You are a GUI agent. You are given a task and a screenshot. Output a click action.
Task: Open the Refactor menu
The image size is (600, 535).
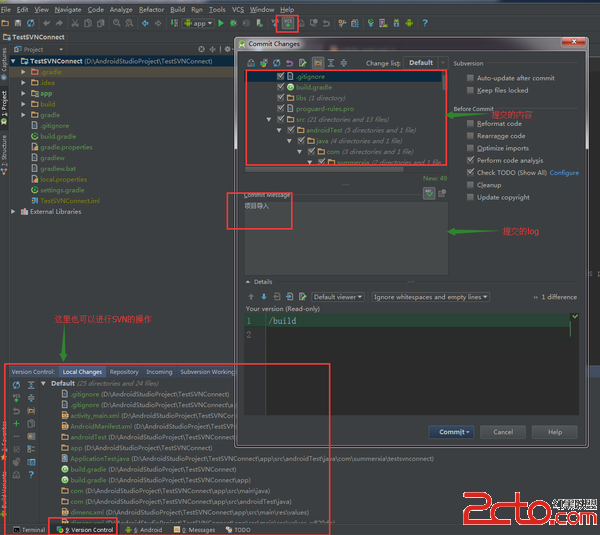151,9
